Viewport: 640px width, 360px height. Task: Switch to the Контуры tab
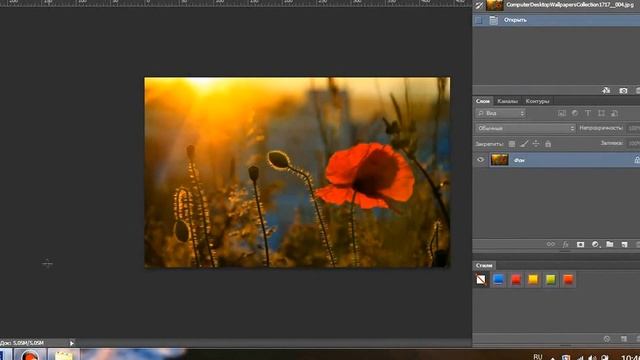click(537, 101)
